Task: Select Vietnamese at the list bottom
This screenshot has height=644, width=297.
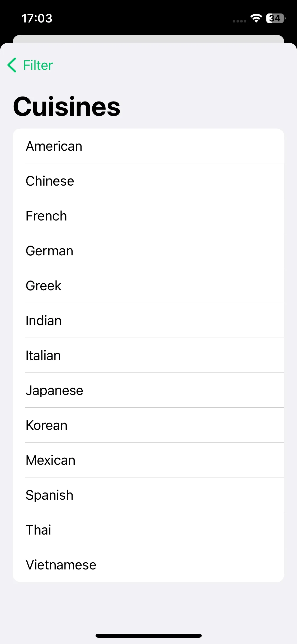Action: 148,565
